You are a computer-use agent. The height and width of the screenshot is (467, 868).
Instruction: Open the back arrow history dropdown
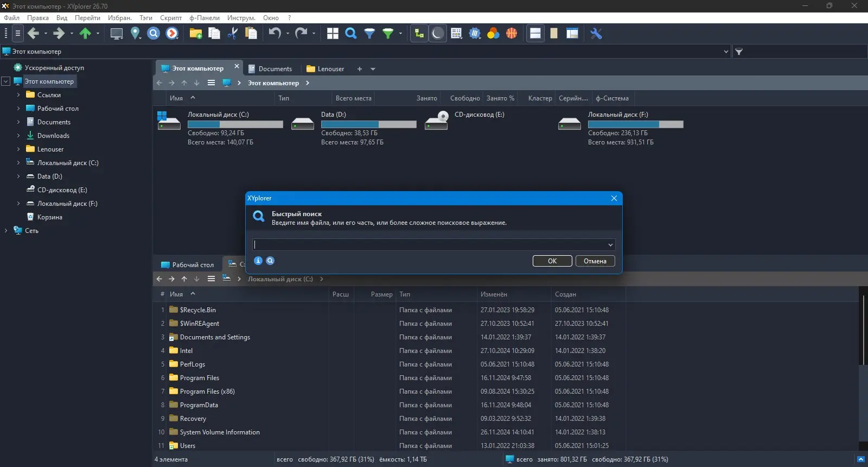click(x=46, y=34)
